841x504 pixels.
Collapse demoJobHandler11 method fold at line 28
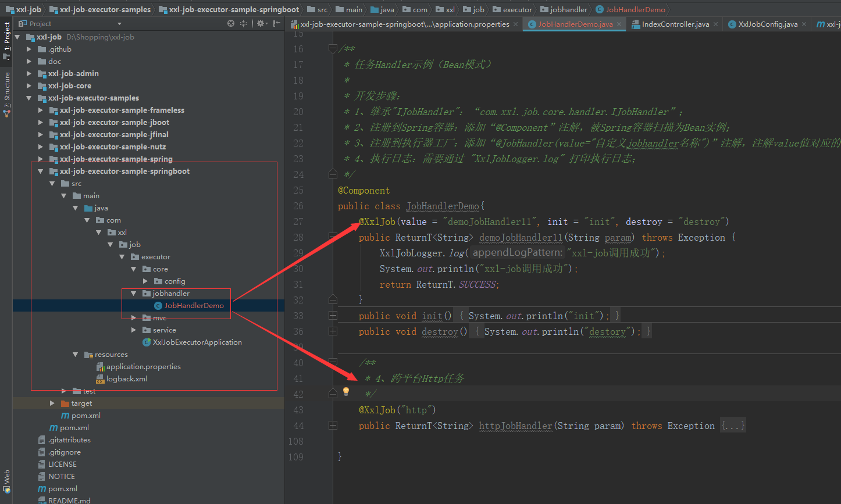[x=333, y=237]
